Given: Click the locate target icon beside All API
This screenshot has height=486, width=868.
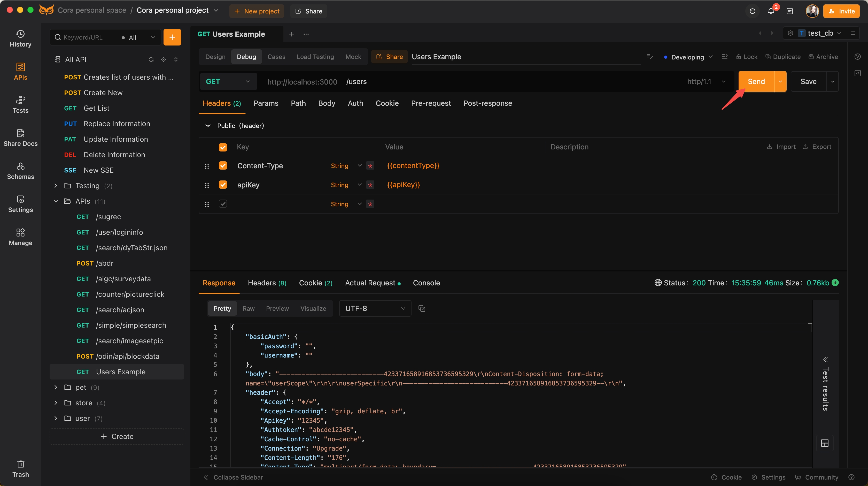Looking at the screenshot, I should click(x=164, y=59).
